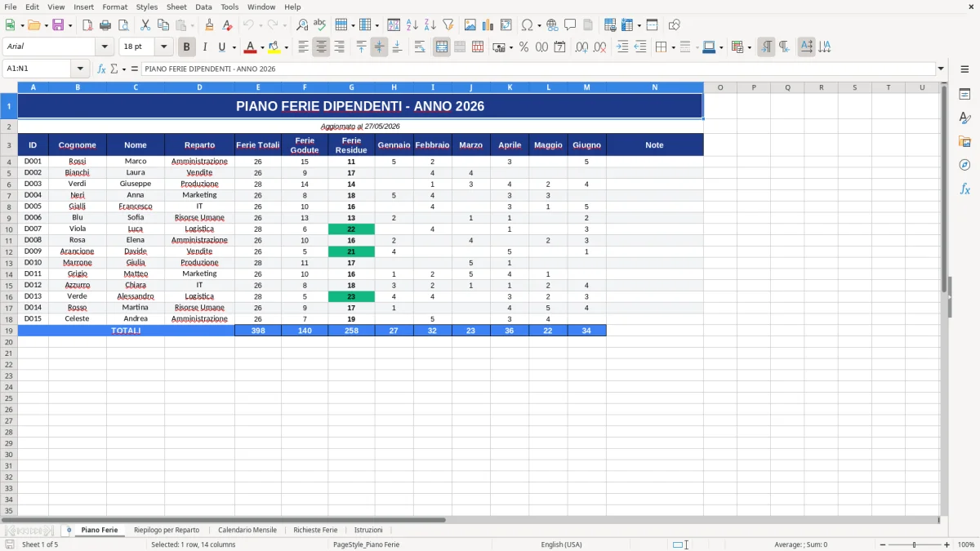
Task: Open the Font Size dropdown arrow
Action: 163,47
